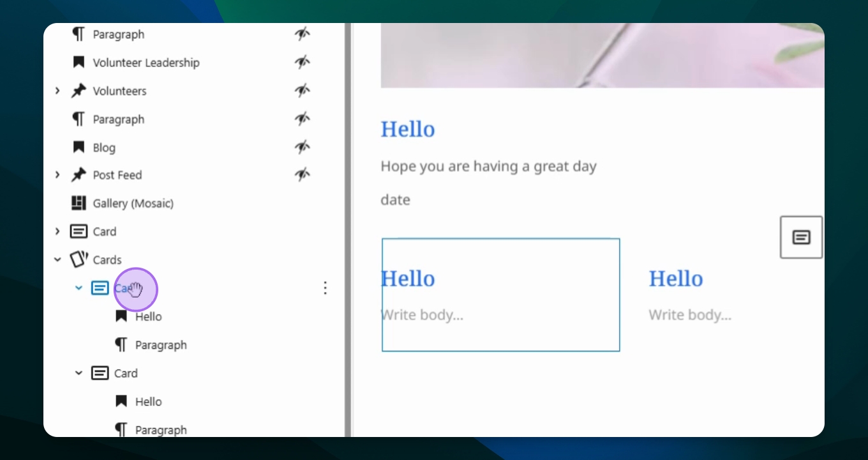The height and width of the screenshot is (460, 868).
Task: Expand the Volunteers block
Action: point(57,91)
